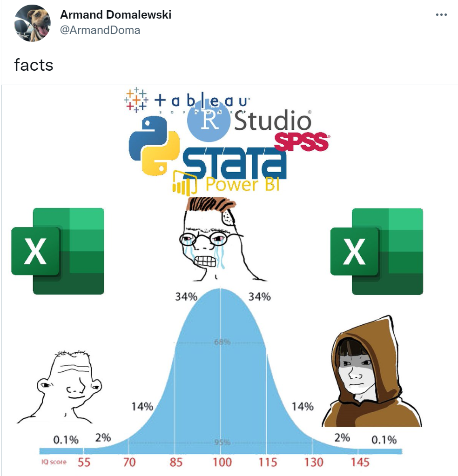The width and height of the screenshot is (458, 476).
Task: Click the bald brainlet character
Action: point(60,387)
